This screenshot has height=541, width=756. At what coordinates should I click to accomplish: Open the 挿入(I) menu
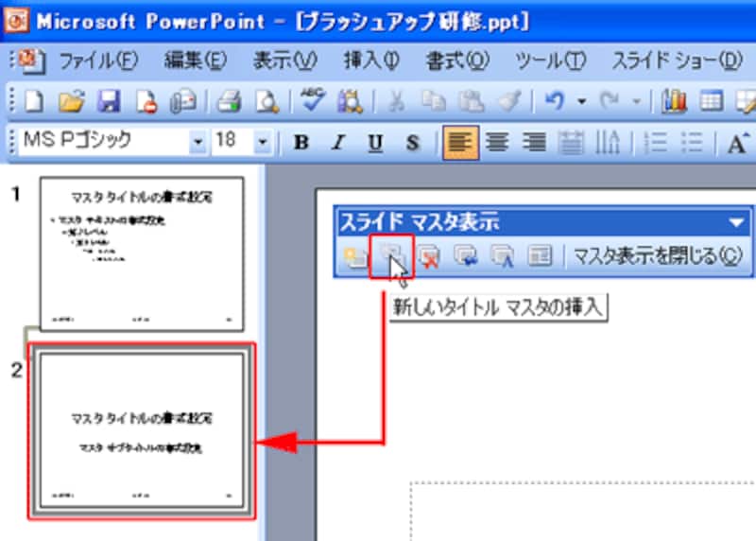[x=371, y=61]
